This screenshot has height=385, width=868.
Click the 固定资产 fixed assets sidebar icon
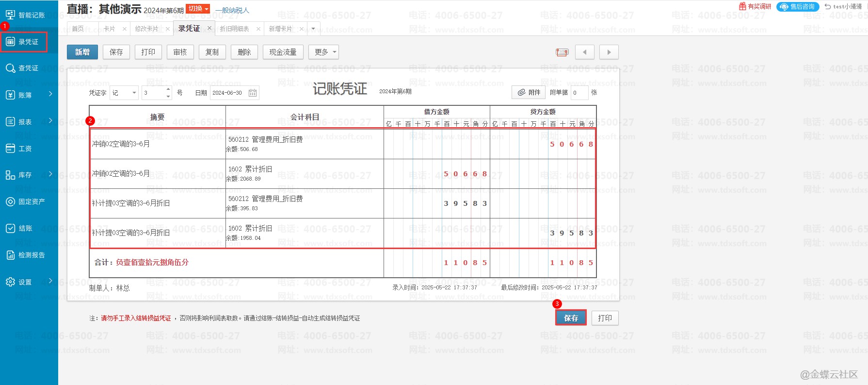(x=11, y=201)
